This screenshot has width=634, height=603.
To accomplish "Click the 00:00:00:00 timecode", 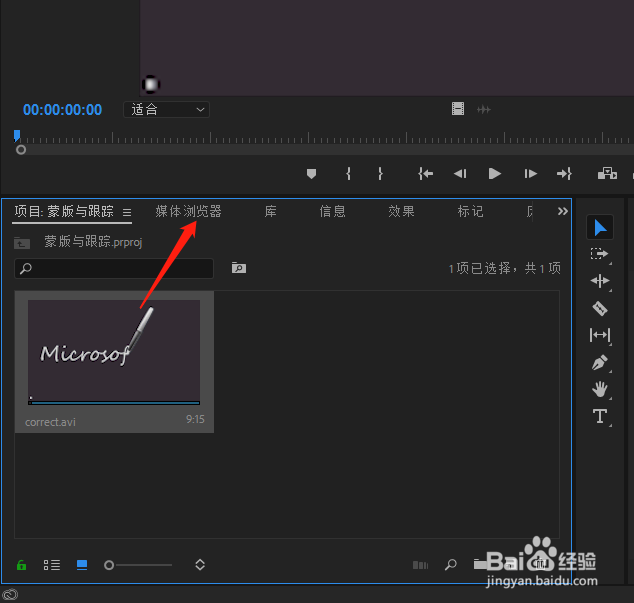I will [x=63, y=110].
